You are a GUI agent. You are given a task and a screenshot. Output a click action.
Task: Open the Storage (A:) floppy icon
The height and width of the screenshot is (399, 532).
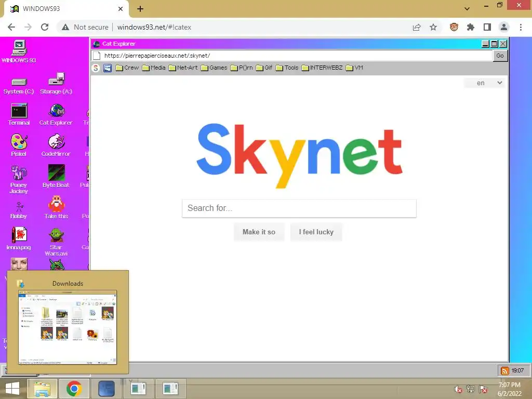(x=56, y=84)
